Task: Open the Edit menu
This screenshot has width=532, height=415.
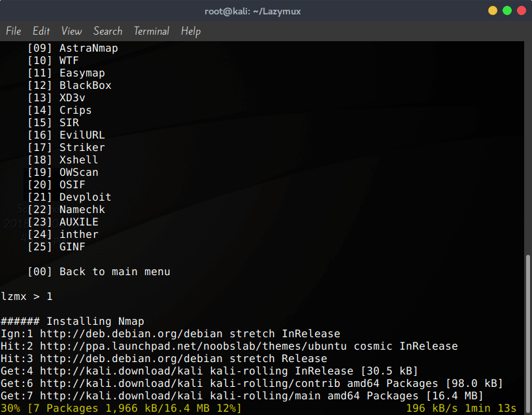Action: pyautogui.click(x=41, y=31)
